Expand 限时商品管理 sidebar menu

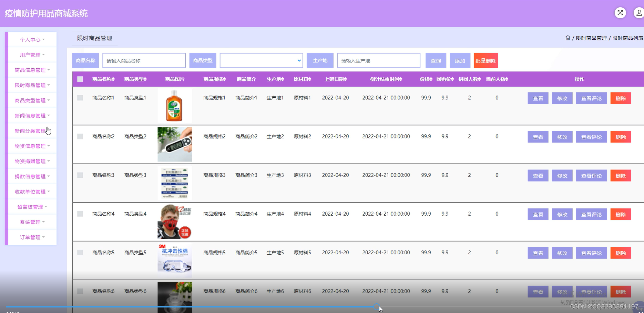[x=32, y=85]
